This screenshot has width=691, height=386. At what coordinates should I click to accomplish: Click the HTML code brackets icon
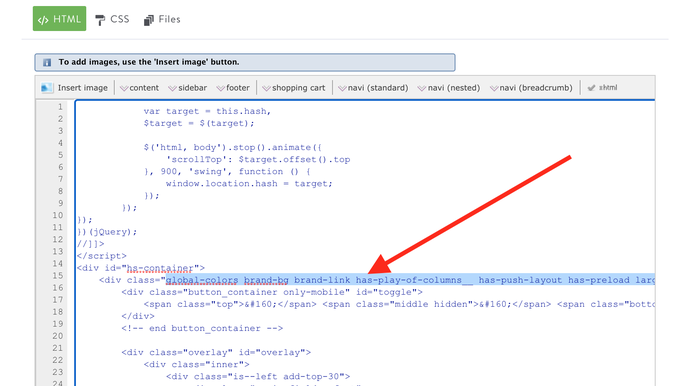pyautogui.click(x=43, y=20)
